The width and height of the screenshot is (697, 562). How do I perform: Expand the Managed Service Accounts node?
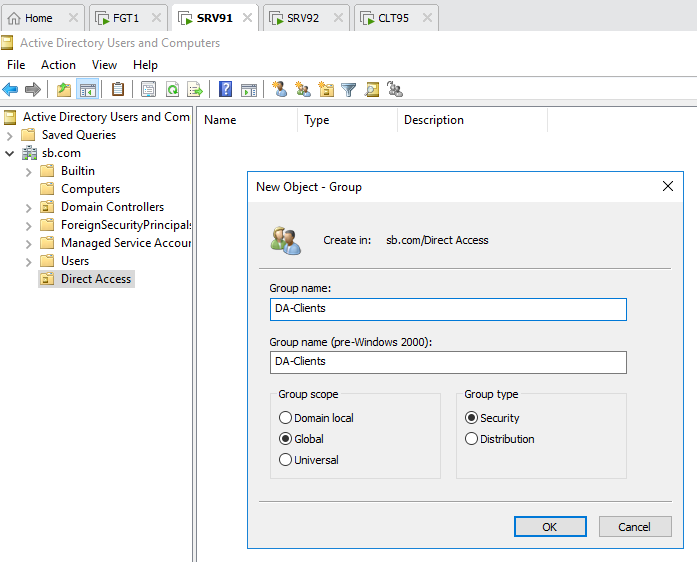(x=28, y=244)
